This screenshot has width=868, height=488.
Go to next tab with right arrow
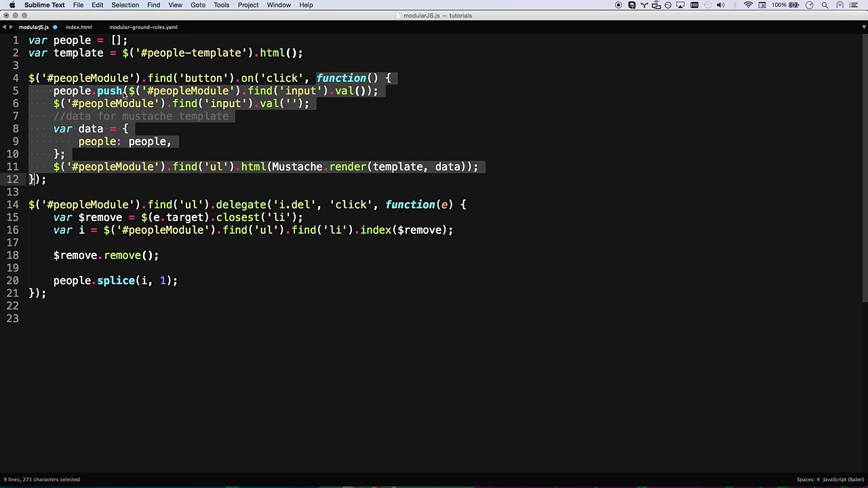[11, 27]
